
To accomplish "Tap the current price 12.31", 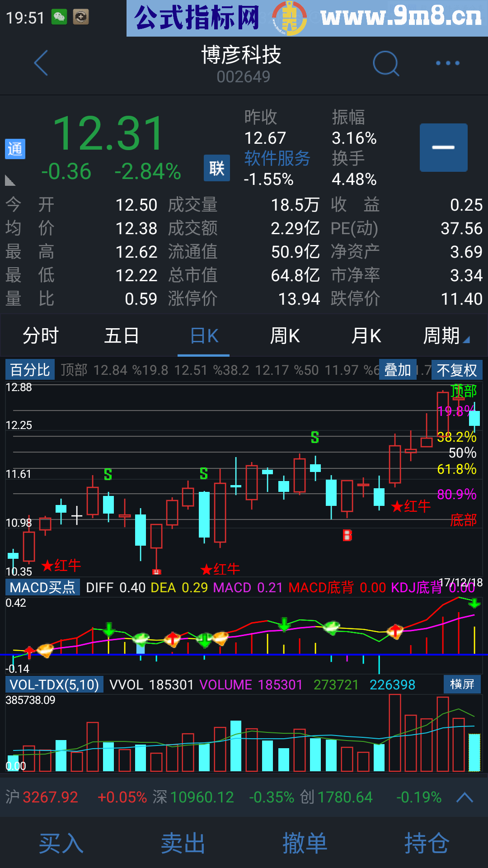I will [108, 133].
